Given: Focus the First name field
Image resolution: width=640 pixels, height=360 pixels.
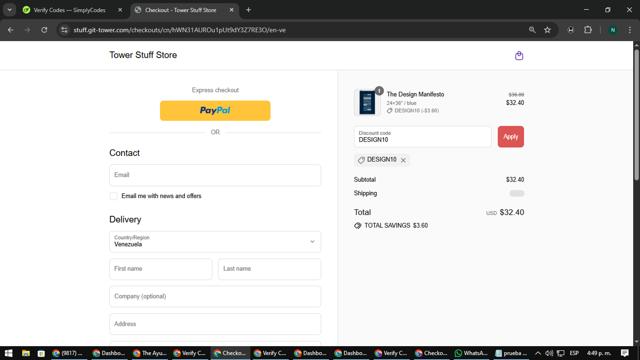Looking at the screenshot, I should tap(161, 269).
